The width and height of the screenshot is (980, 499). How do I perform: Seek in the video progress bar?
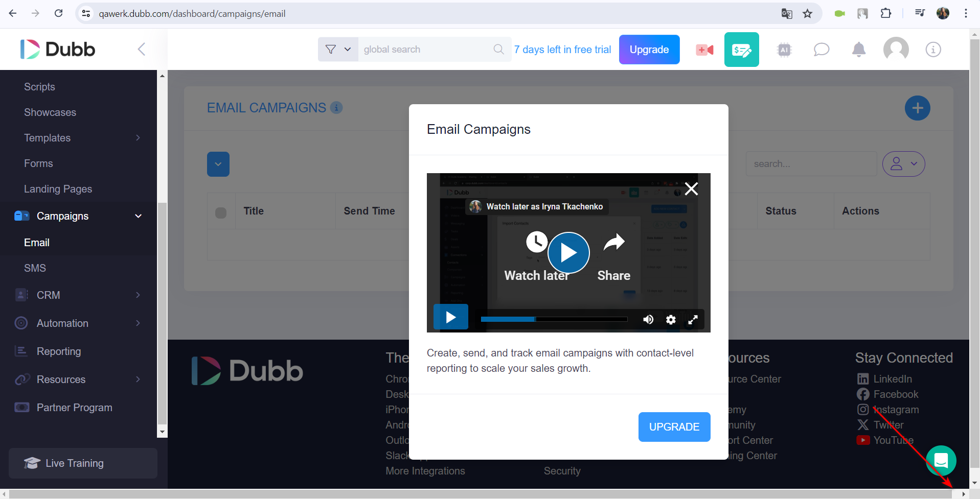pyautogui.click(x=554, y=319)
